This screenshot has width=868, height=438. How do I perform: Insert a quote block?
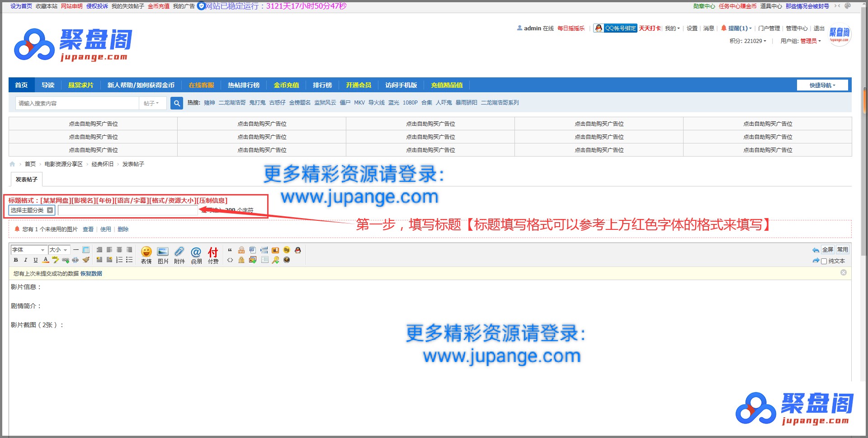click(230, 250)
